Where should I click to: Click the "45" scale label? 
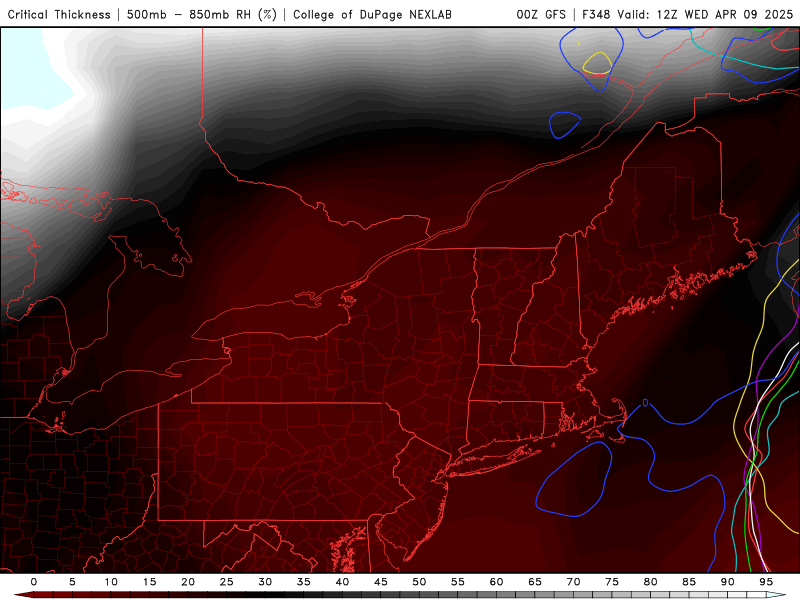coord(381,582)
